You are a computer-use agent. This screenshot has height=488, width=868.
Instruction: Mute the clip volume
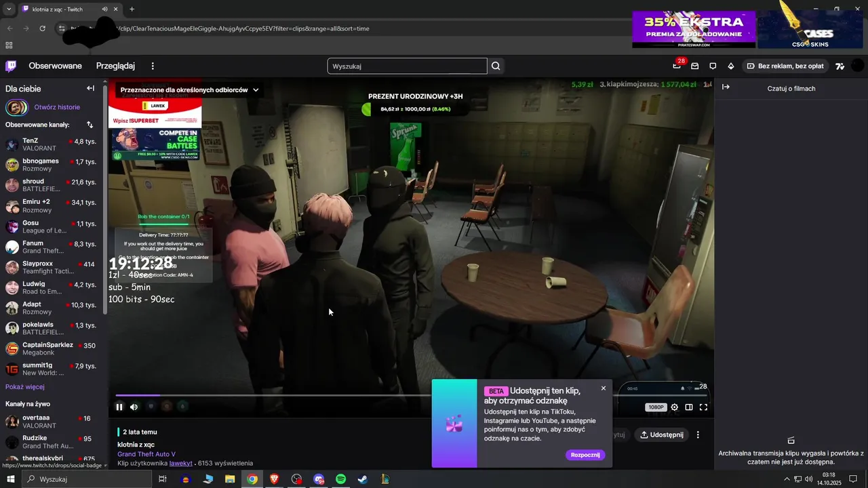134,407
